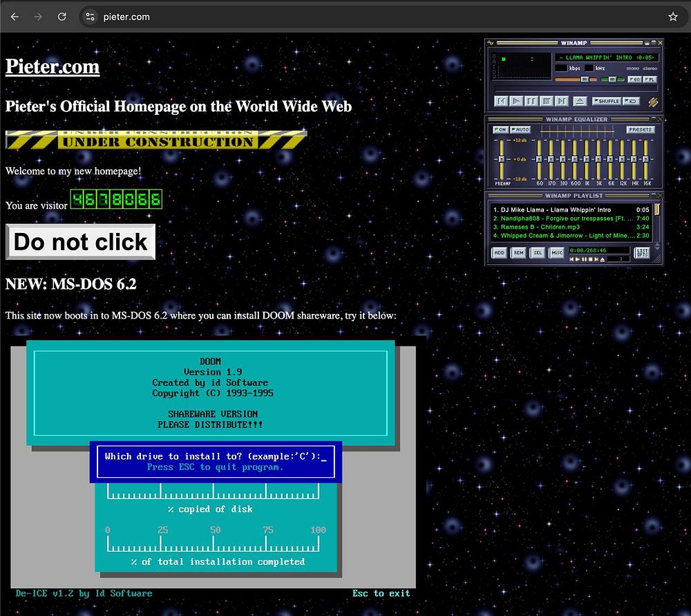Click the Under Construction banner image

(x=156, y=140)
